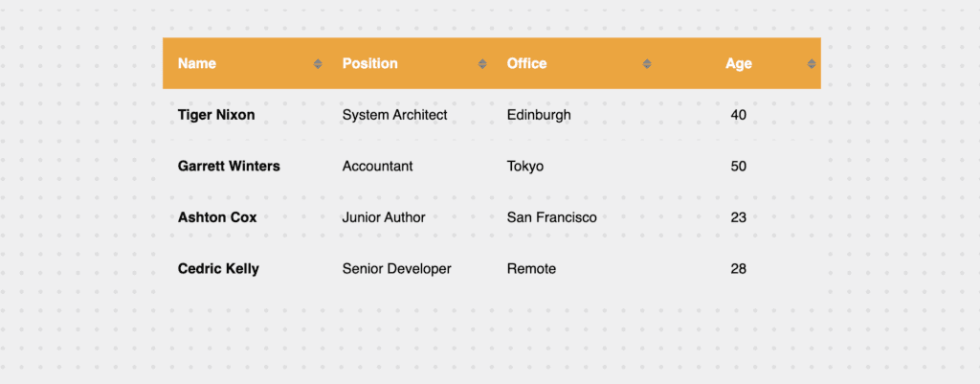The image size is (980, 384).
Task: Click the Accountant position cell
Action: pyautogui.click(x=377, y=167)
